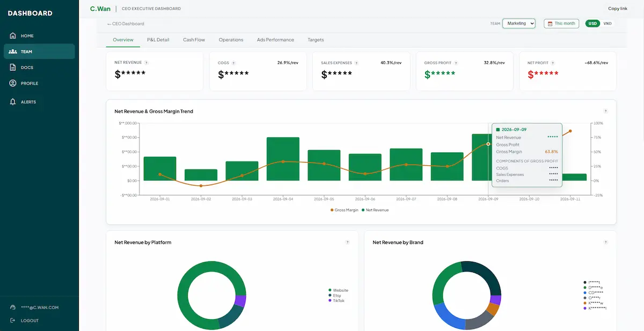Open Profile via the user icon
This screenshot has width=644, height=331.
13,83
